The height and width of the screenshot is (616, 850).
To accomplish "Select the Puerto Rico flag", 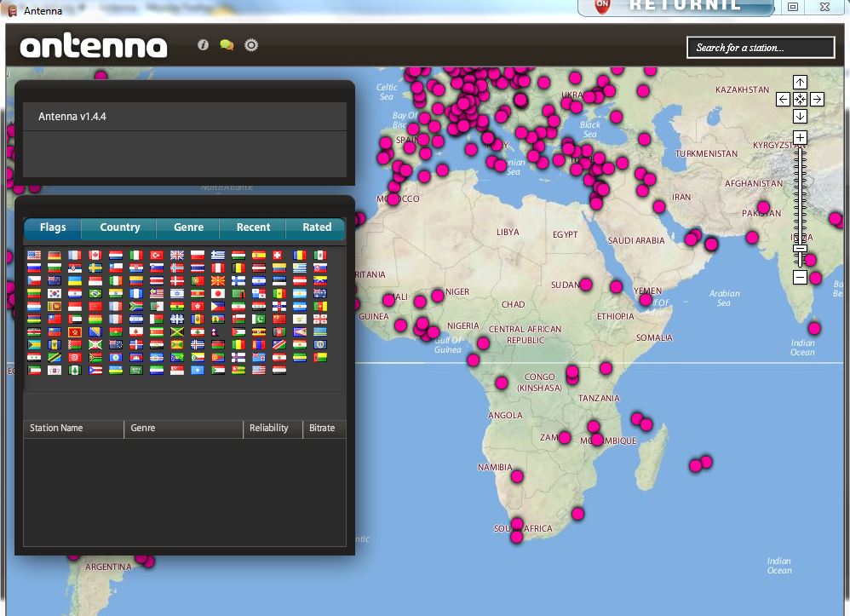I will point(95,371).
